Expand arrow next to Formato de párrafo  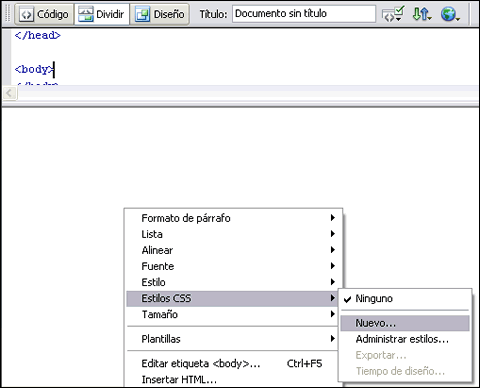(x=332, y=218)
